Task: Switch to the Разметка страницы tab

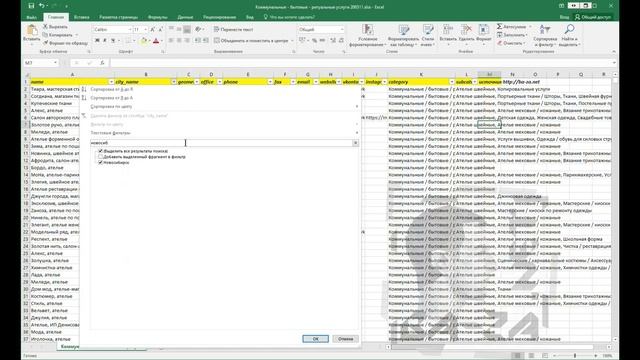Action: coord(118,17)
